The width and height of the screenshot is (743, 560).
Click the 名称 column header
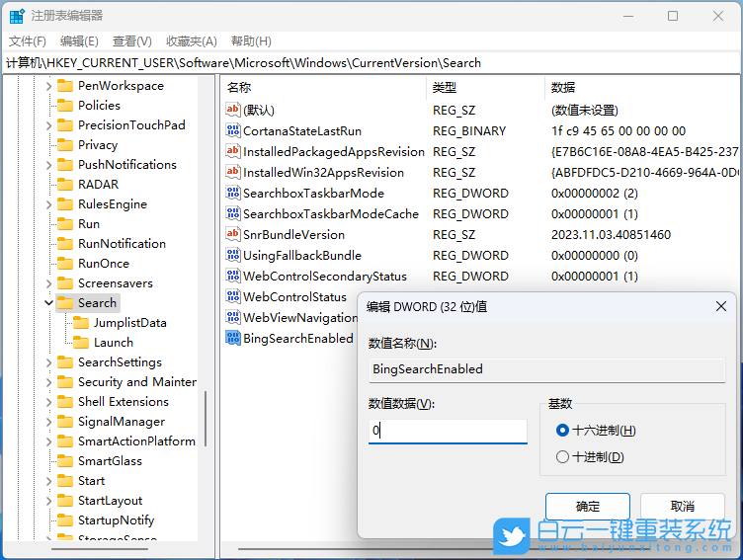pos(324,87)
